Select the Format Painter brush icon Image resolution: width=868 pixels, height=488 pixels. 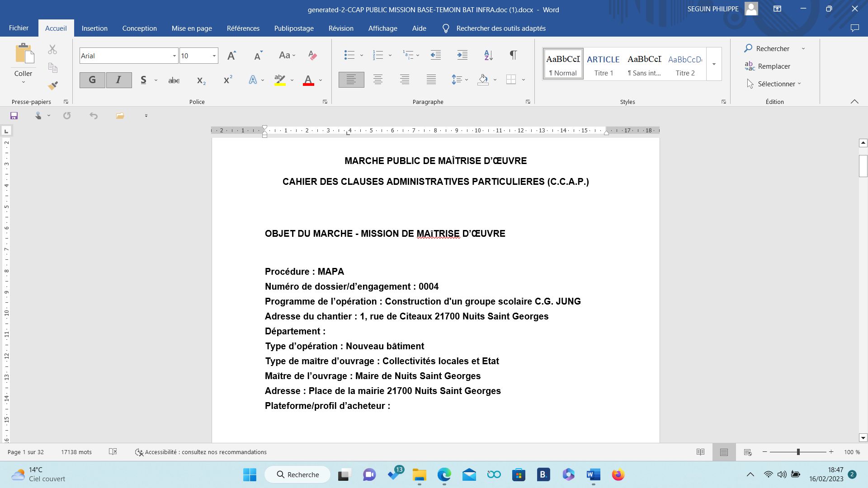(52, 85)
